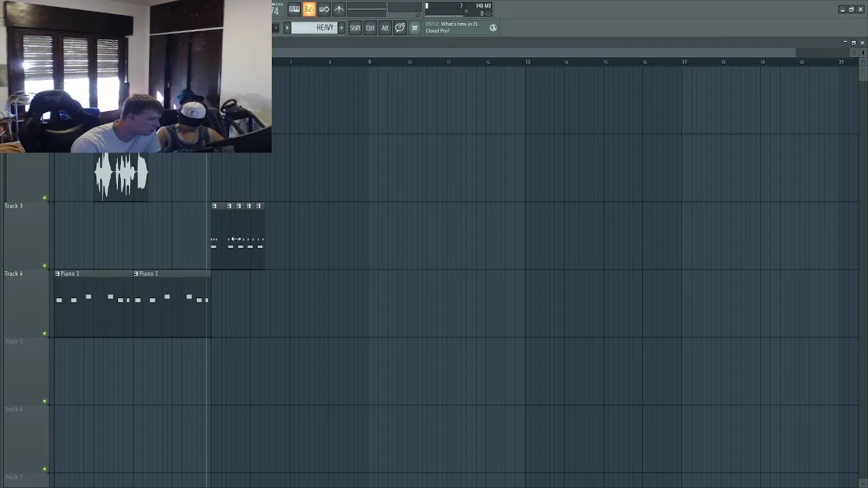This screenshot has height=488, width=868.
Task: Click the Shift modifier button
Action: click(x=355, y=28)
